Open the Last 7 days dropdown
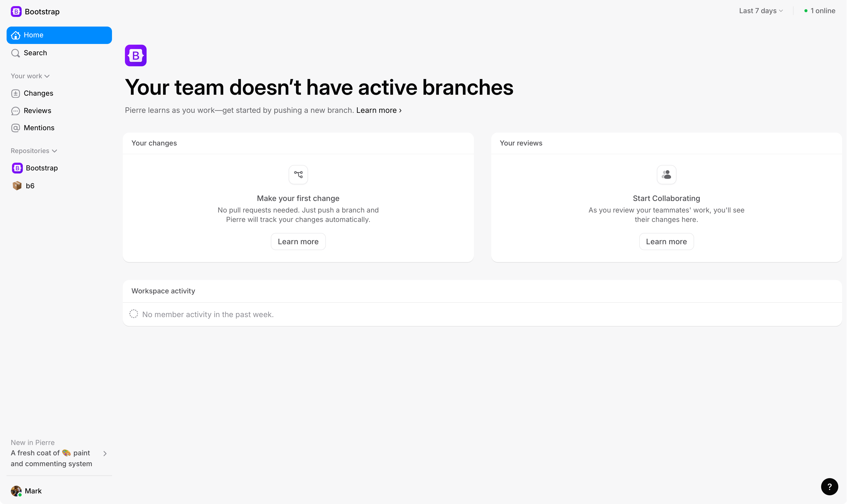This screenshot has height=504, width=847. tap(761, 11)
